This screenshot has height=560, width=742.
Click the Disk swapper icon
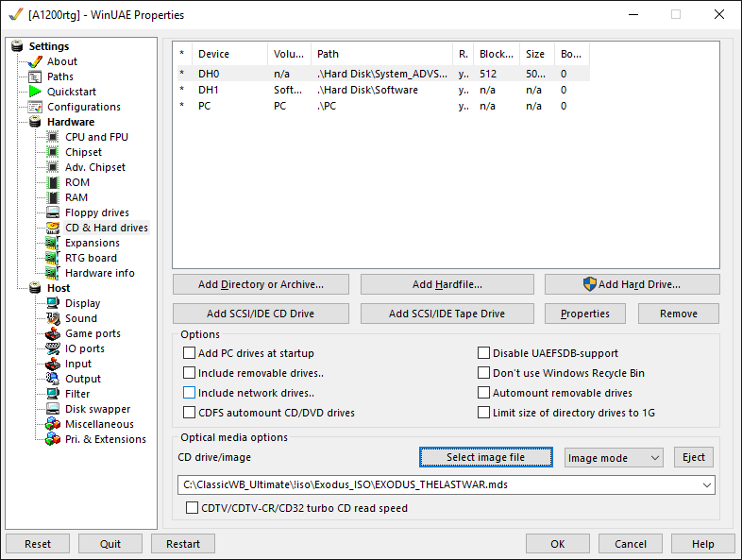pos(53,409)
